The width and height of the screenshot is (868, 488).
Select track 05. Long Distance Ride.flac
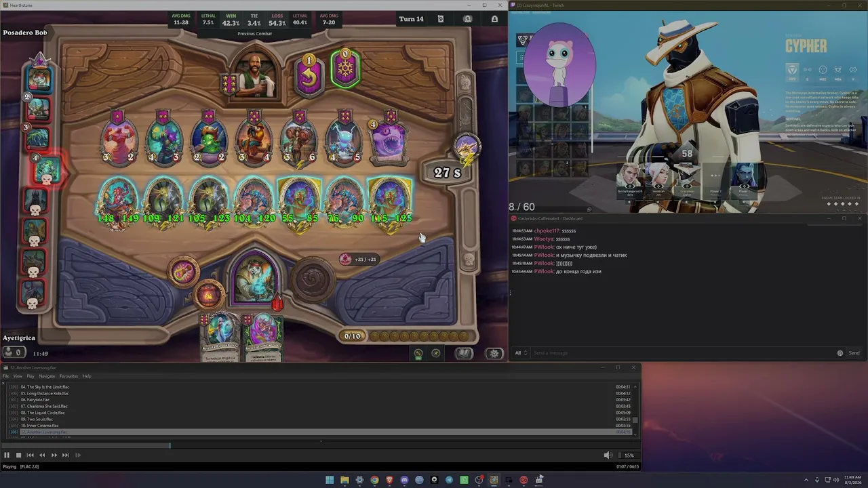click(319, 393)
